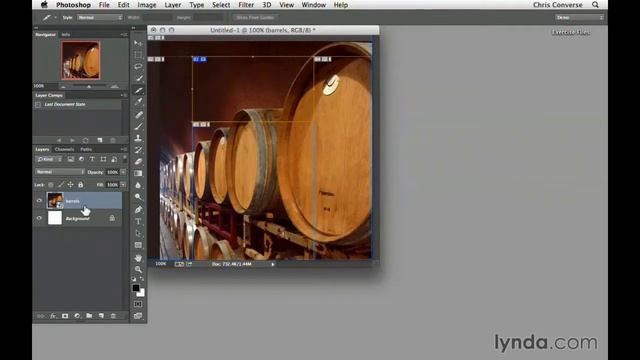
Task: Select the Lasso tool
Action: pos(138,66)
